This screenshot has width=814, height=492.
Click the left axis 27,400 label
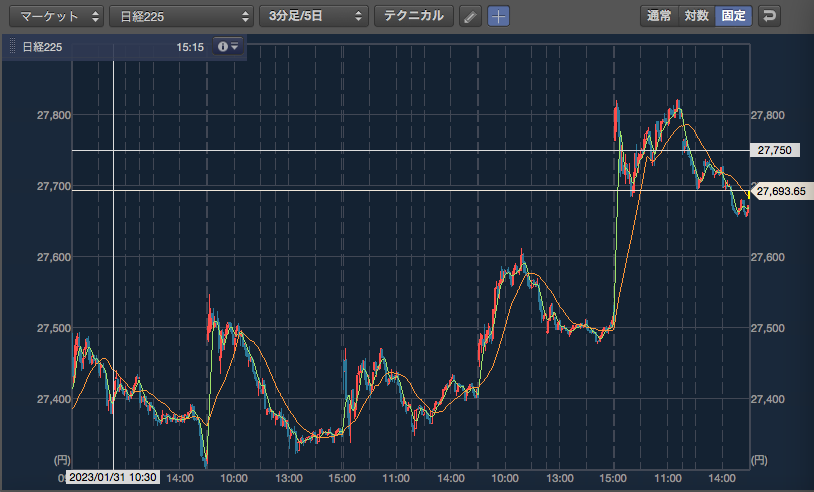[x=54, y=399]
